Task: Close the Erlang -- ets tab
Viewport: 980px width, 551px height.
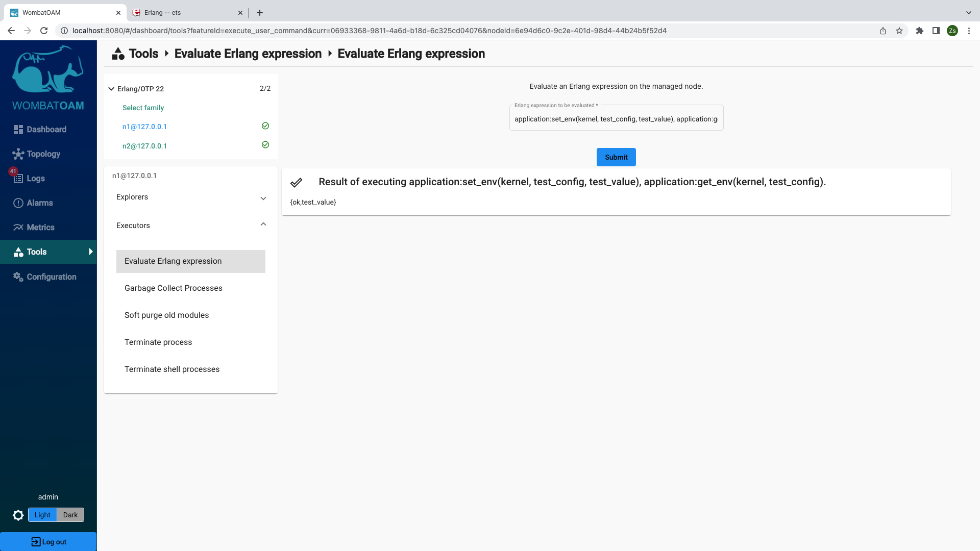Action: click(240, 13)
